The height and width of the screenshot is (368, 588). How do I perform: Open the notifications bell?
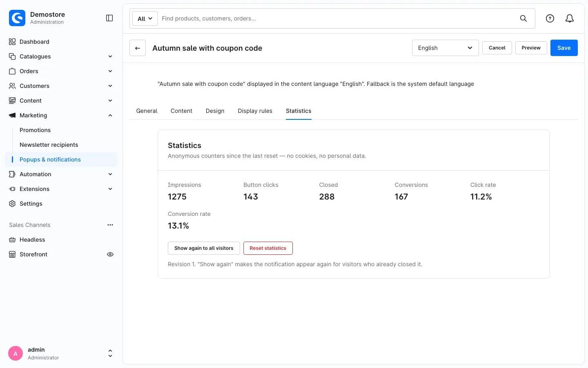[570, 18]
